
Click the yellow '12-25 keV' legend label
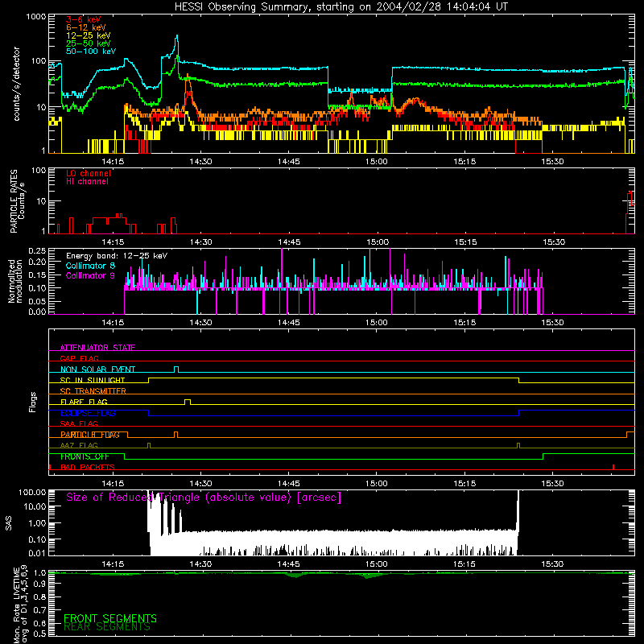point(89,35)
